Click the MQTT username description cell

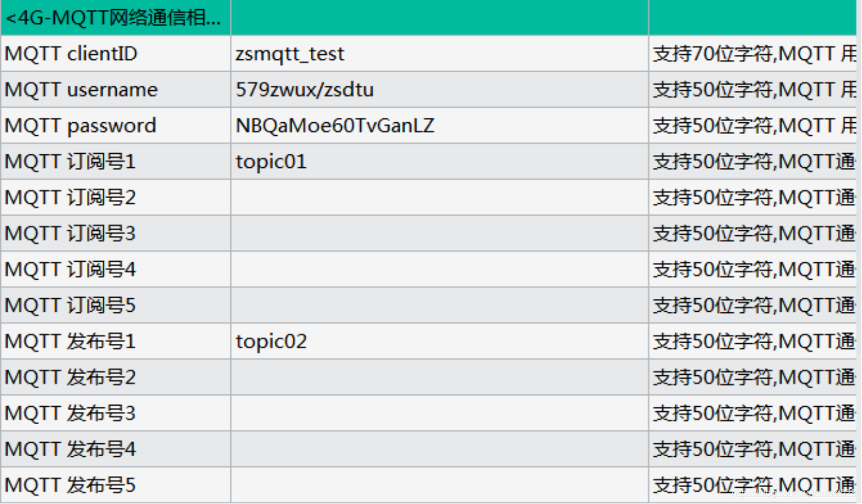(x=753, y=90)
